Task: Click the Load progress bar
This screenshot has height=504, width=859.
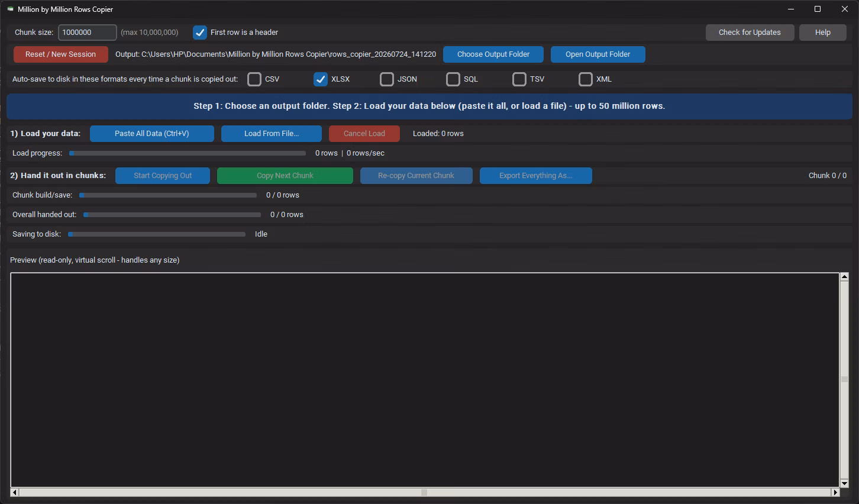Action: [188, 153]
